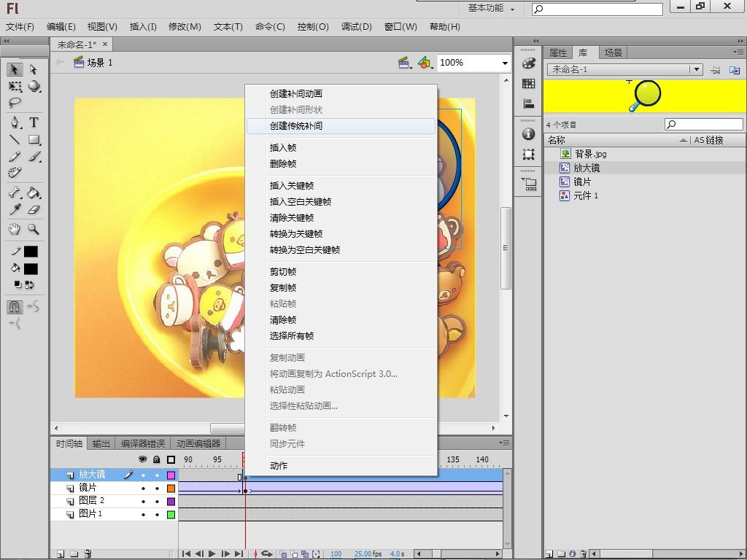Select the Eyedropper tool
Viewport: 747px width, 560px height.
click(x=15, y=209)
